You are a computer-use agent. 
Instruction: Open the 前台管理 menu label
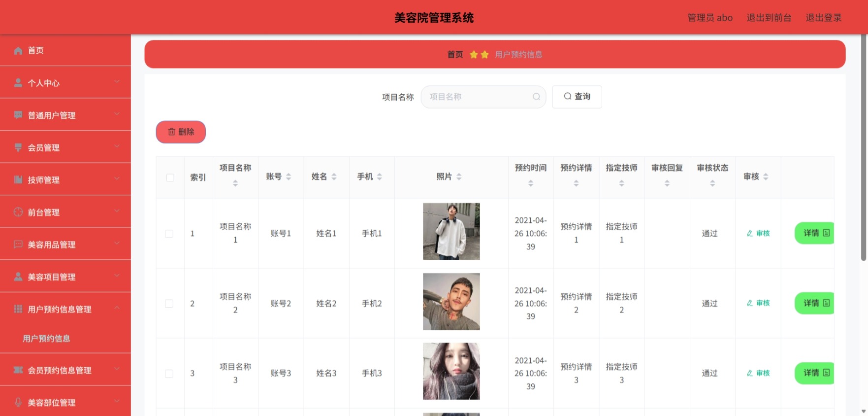coord(44,212)
